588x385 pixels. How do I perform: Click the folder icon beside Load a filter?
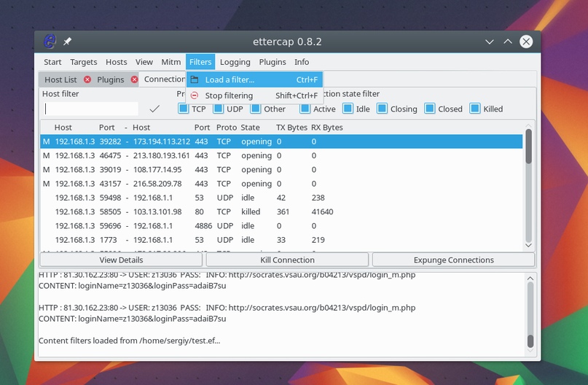(x=195, y=79)
